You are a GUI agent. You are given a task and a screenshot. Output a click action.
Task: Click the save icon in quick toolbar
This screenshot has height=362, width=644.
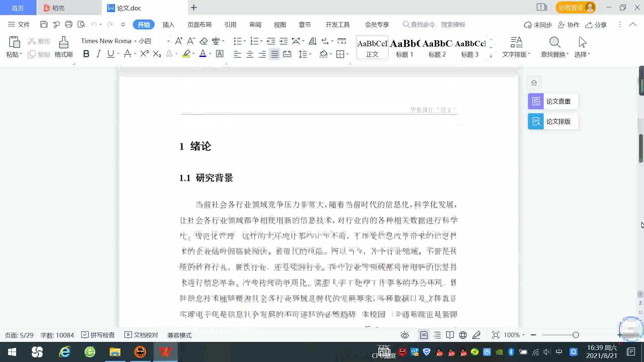pyautogui.click(x=44, y=24)
